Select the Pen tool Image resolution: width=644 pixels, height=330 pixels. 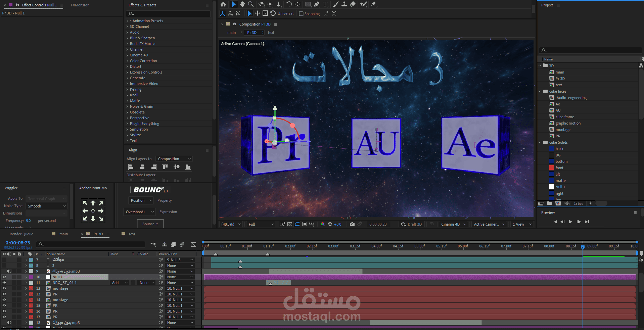point(317,4)
